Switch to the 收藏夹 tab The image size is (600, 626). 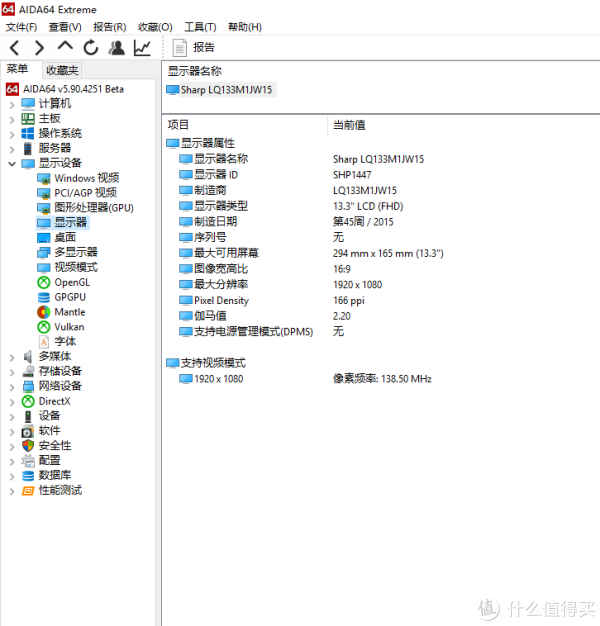point(62,70)
